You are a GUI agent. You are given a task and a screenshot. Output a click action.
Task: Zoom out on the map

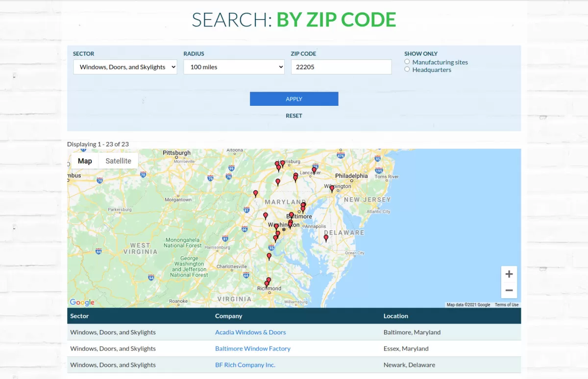(x=509, y=290)
